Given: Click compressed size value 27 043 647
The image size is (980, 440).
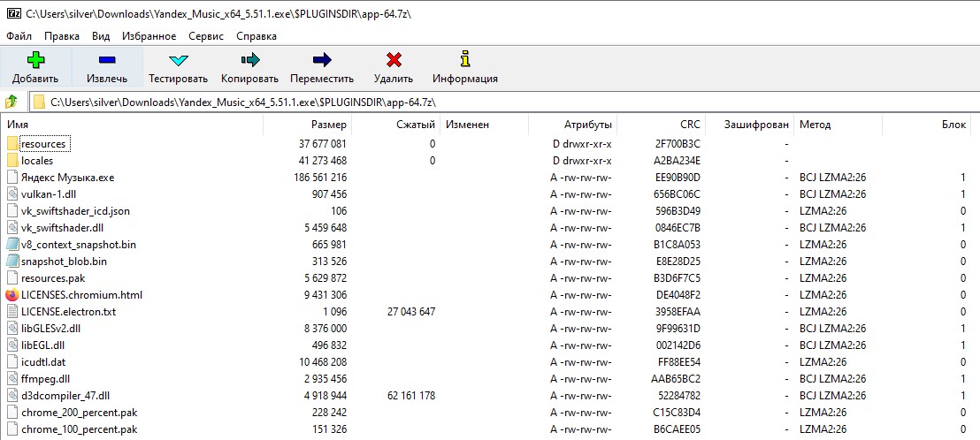Looking at the screenshot, I should pyautogui.click(x=411, y=311).
